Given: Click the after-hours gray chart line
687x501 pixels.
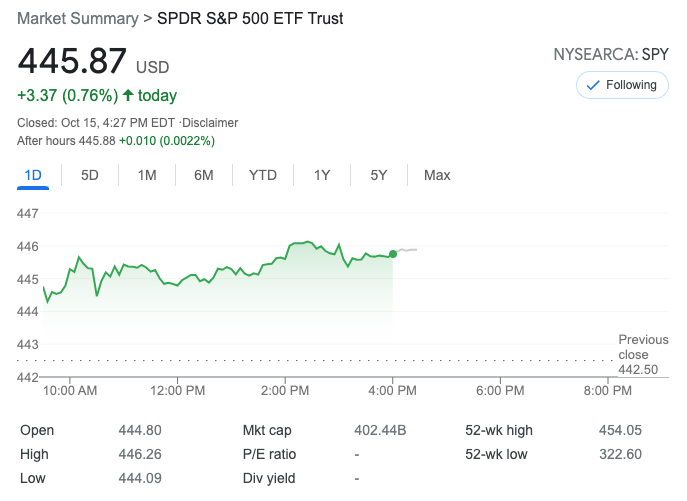Looking at the screenshot, I should coord(407,249).
